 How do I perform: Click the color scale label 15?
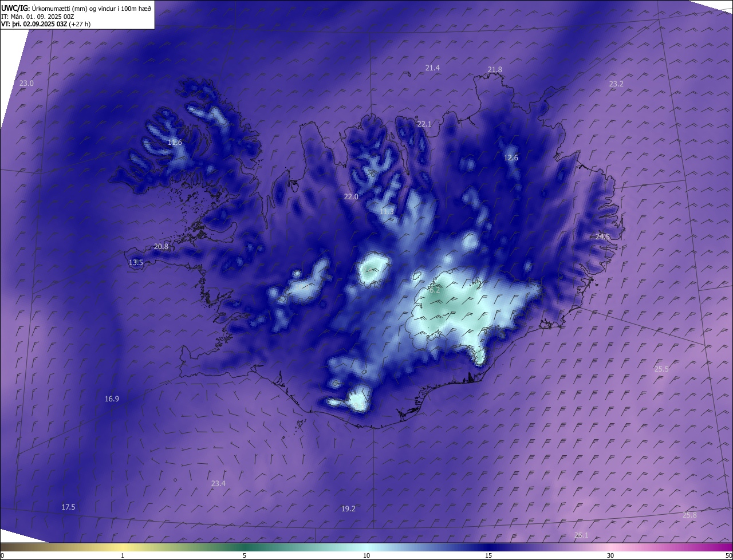point(488,555)
